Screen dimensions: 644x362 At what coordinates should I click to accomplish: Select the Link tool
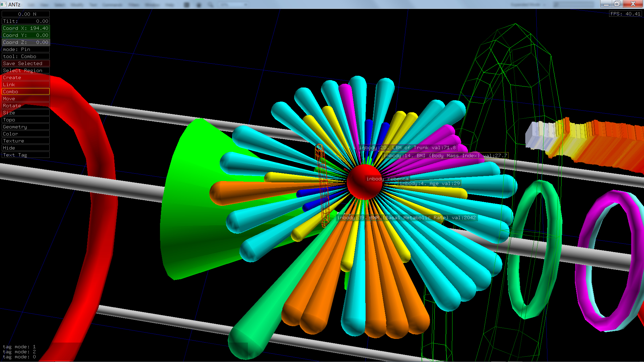coord(25,84)
